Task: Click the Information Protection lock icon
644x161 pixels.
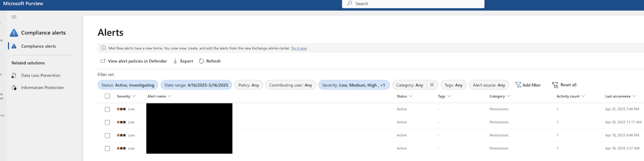Action: click(x=14, y=88)
